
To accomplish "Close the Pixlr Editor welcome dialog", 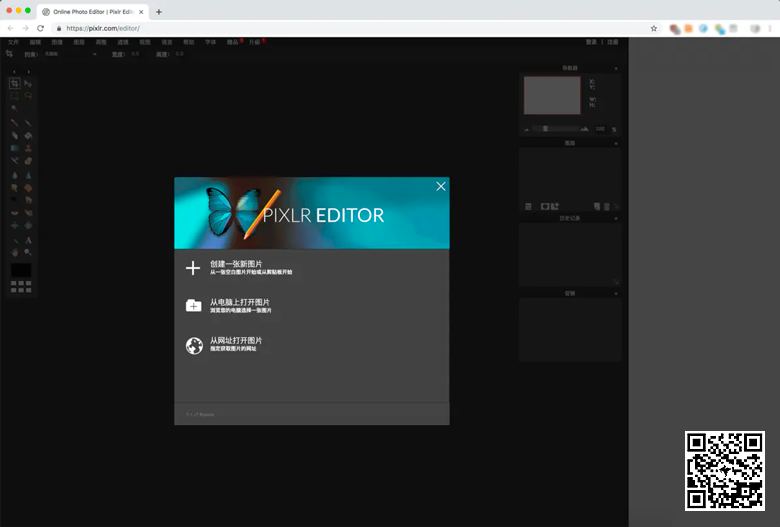I will (441, 186).
